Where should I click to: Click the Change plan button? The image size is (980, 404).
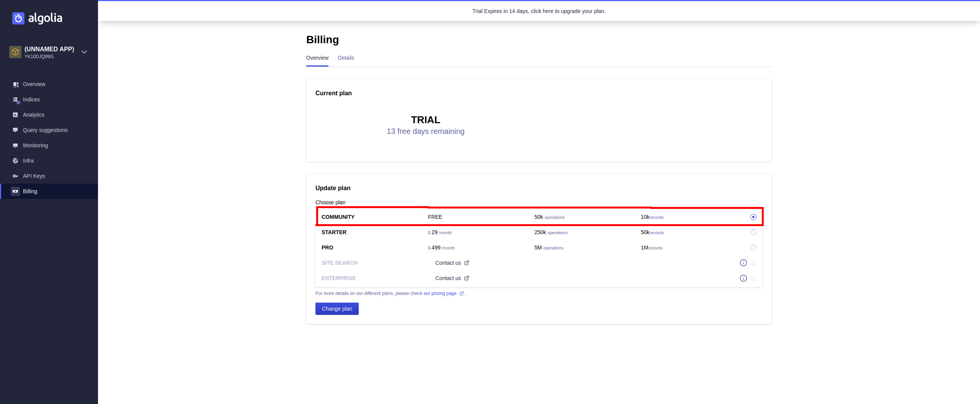click(337, 309)
